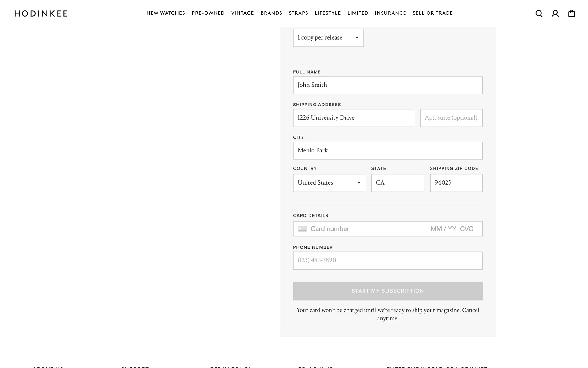Screen dimensions: 588x368
Task: Click the Phone Number input field
Action: coord(387,260)
